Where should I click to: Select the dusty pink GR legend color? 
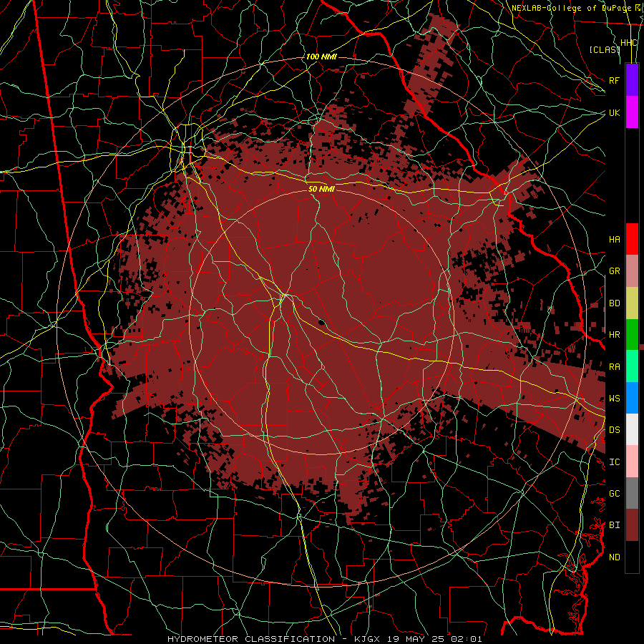632,271
